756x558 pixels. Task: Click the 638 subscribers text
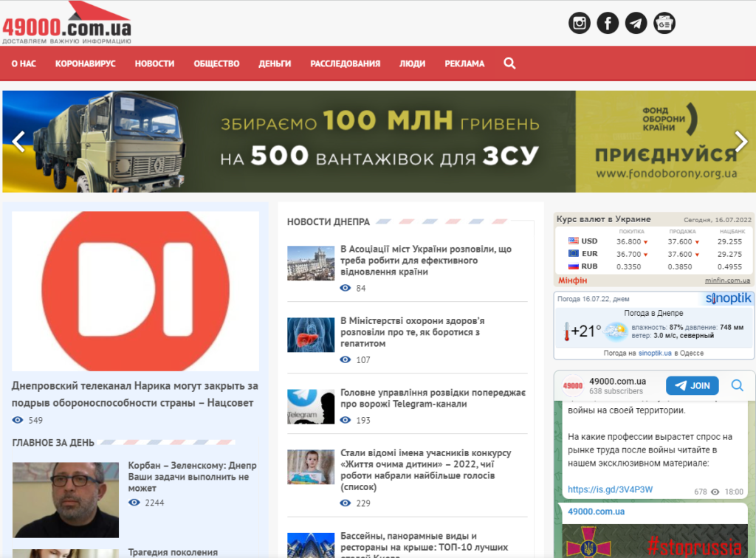click(616, 391)
